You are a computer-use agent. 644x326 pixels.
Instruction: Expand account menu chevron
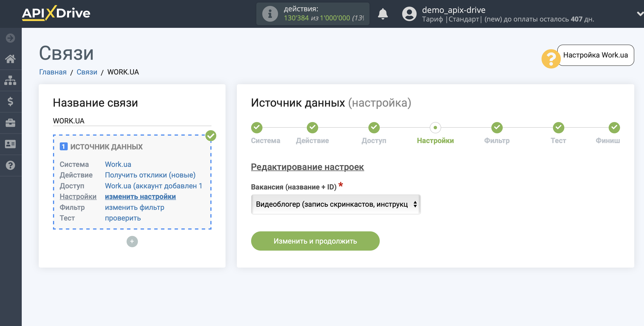[x=640, y=14]
